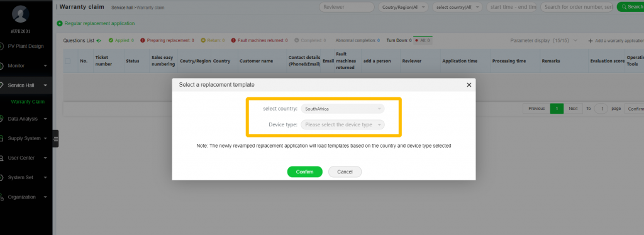
Task: Filter list by Completed status
Action: click(x=310, y=41)
